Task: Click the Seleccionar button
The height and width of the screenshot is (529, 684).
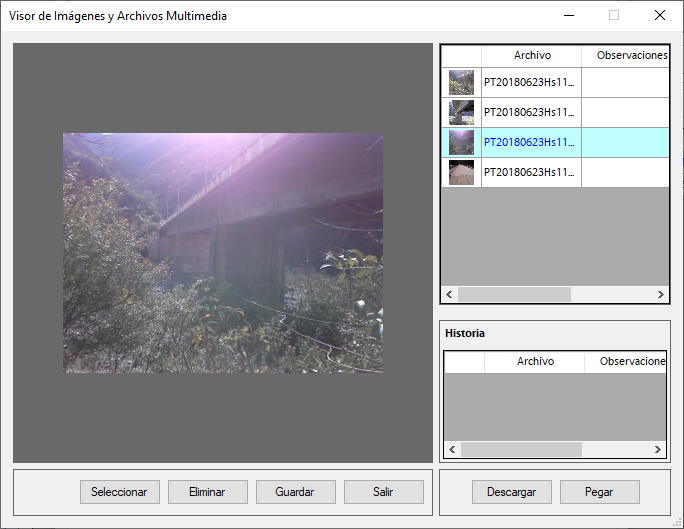Action: pos(119,492)
